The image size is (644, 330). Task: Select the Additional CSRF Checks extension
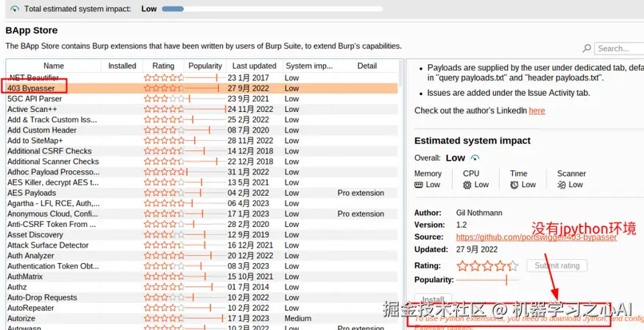click(202, 151)
